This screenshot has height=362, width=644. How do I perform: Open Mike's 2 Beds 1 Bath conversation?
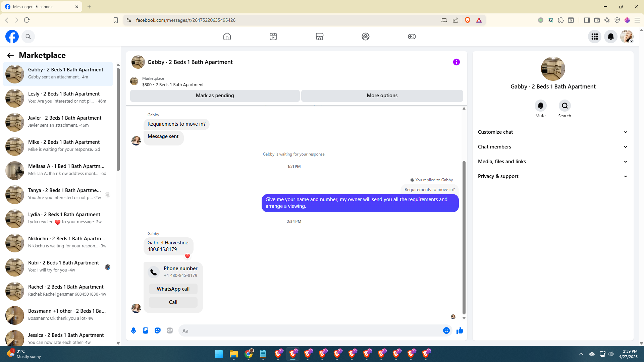[58, 146]
